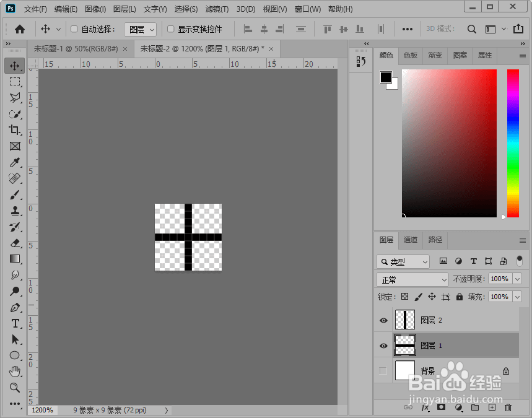The width and height of the screenshot is (532, 418).
Task: Open the 正常 blend mode dropdown
Action: [412, 279]
